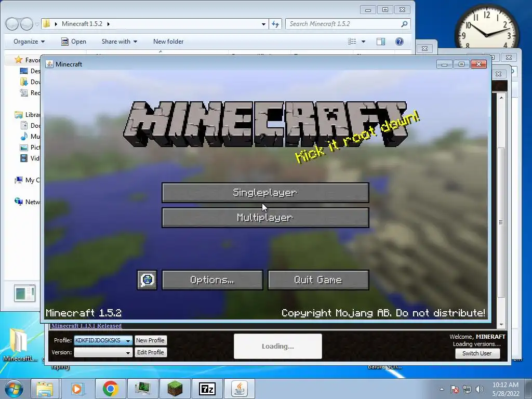Click Switch User in launcher
Viewport: 532px width, 399px height.
point(477,353)
